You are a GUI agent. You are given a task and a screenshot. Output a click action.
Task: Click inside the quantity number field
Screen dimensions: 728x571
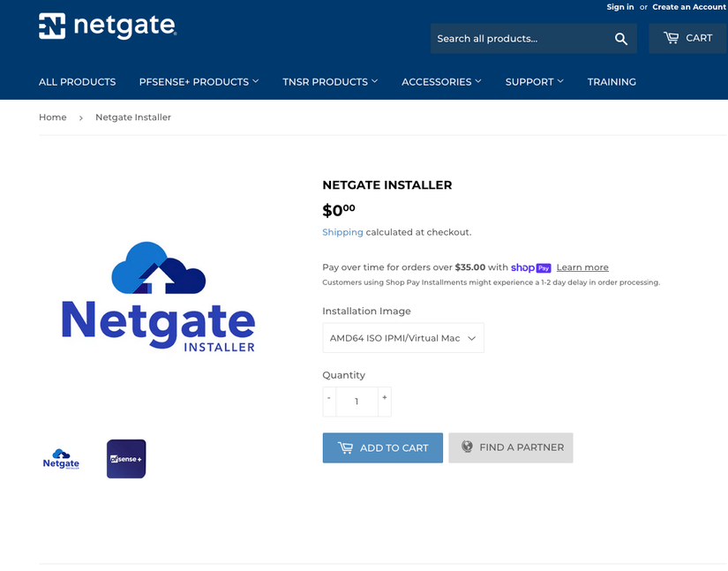tap(356, 401)
